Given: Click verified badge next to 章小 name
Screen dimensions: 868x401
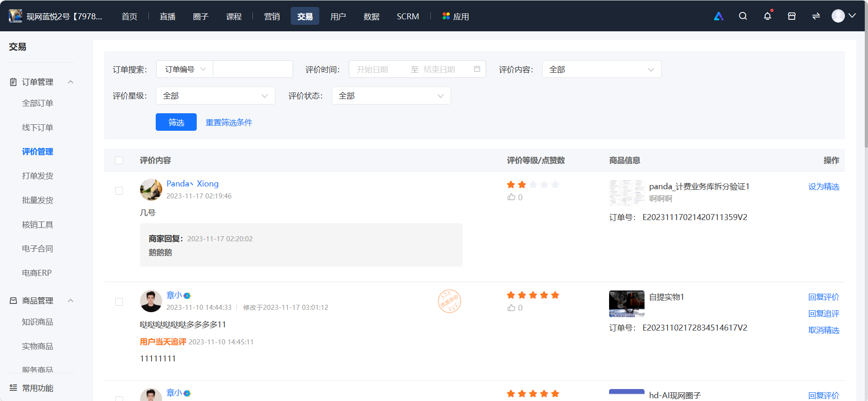Looking at the screenshot, I should tap(187, 296).
